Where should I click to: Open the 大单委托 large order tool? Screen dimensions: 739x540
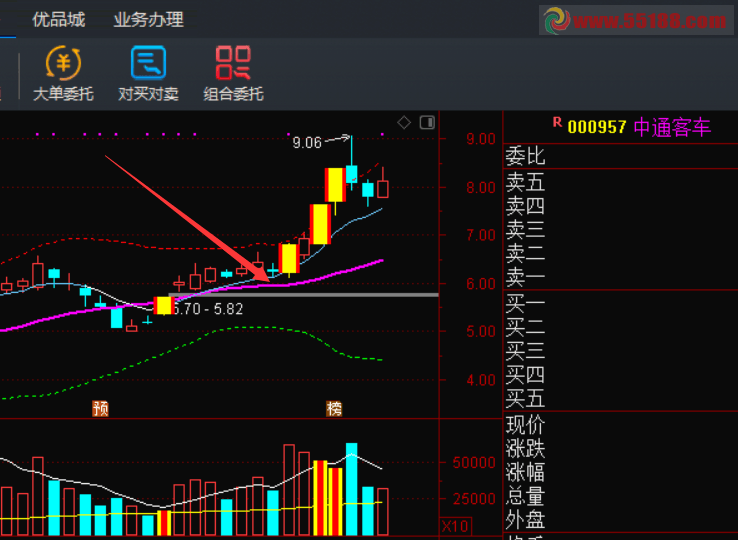coord(63,74)
